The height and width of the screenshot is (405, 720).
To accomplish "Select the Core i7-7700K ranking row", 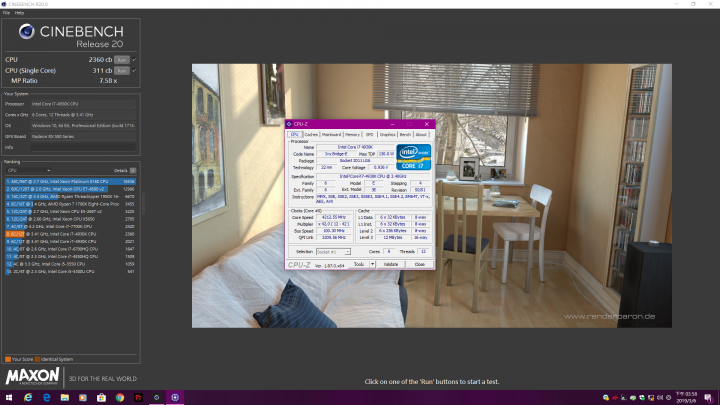I will 70,226.
